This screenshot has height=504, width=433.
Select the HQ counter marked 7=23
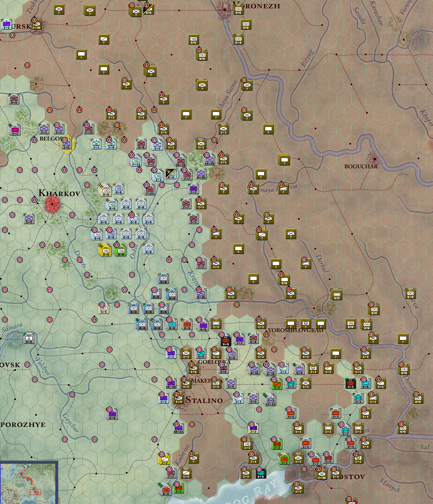pos(150,190)
